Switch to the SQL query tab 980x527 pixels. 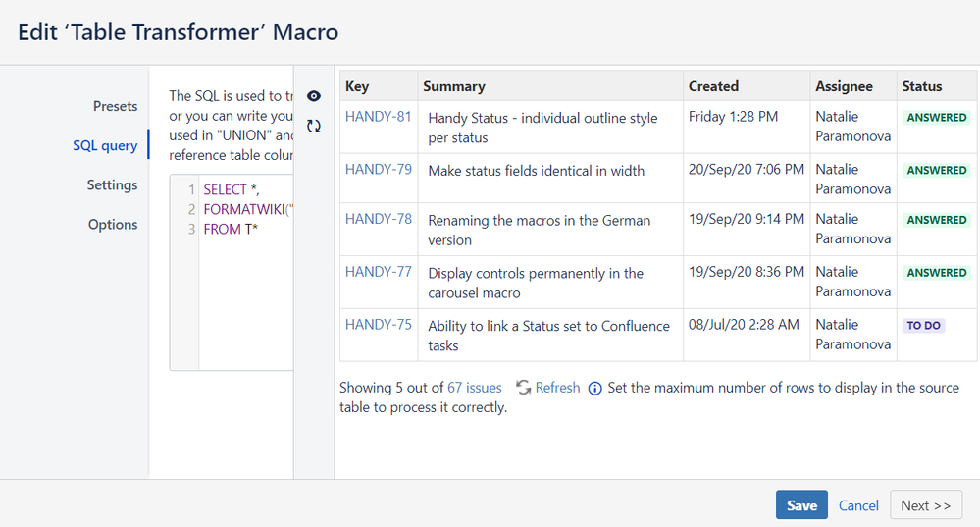(x=105, y=145)
